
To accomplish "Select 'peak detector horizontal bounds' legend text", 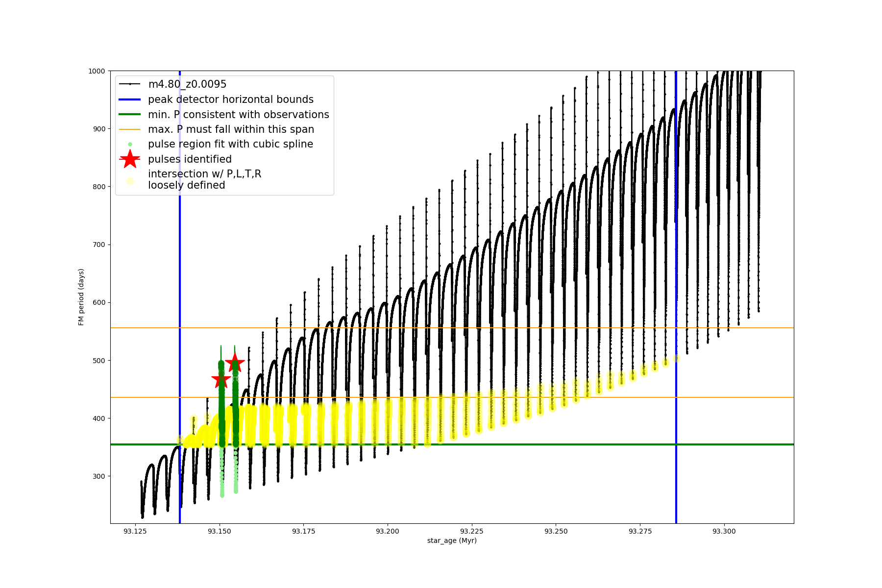I will [230, 99].
